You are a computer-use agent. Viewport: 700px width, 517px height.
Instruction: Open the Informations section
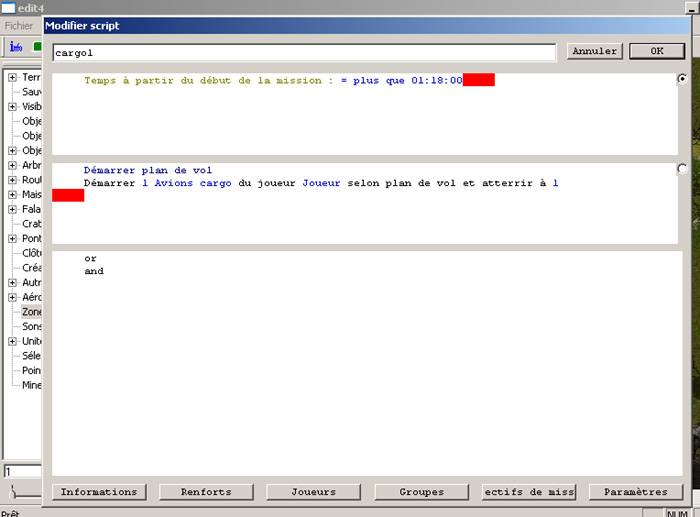click(99, 492)
